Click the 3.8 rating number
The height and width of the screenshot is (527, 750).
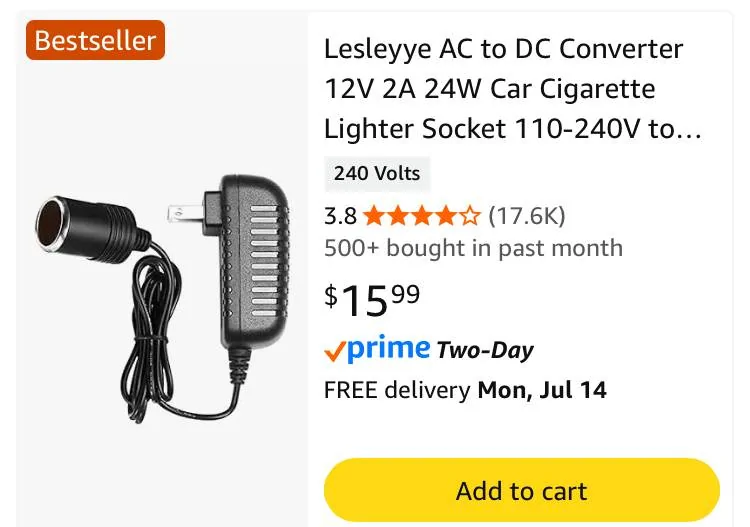[x=340, y=215]
